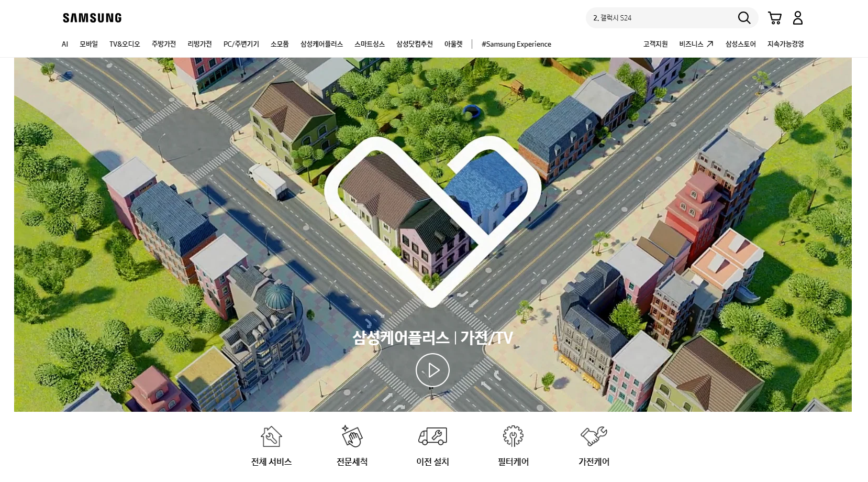Click the 전문세척 cleaning hand icon

352,436
